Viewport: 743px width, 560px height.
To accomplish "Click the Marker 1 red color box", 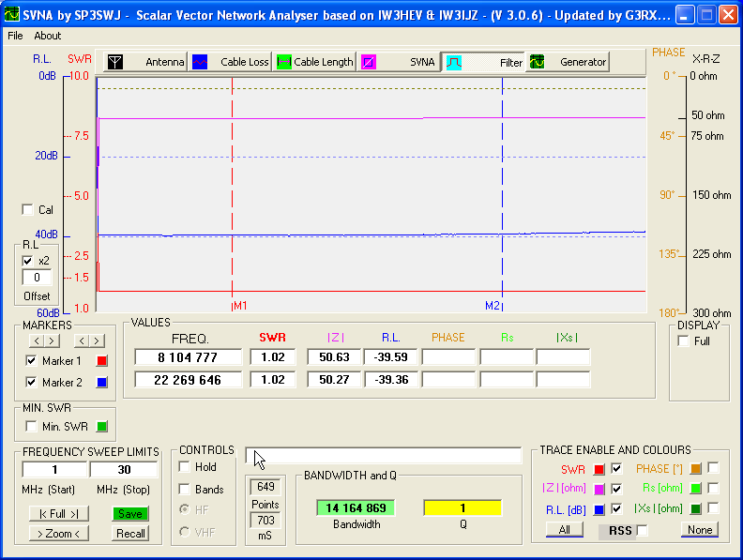I will [x=103, y=361].
